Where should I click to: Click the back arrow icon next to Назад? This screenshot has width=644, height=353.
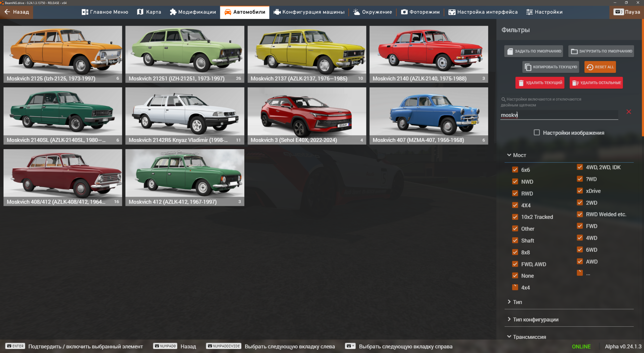point(7,12)
